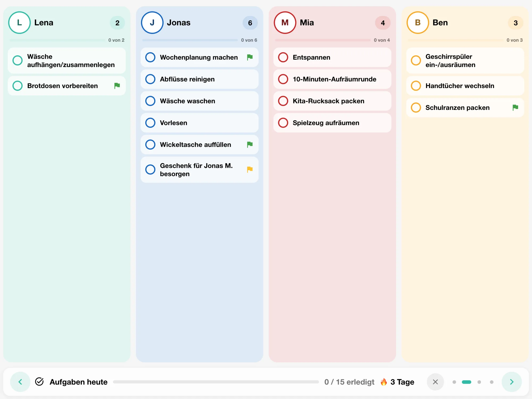Mark Handtücher wechseln complete
Viewport: 532px width, 399px height.
(416, 86)
